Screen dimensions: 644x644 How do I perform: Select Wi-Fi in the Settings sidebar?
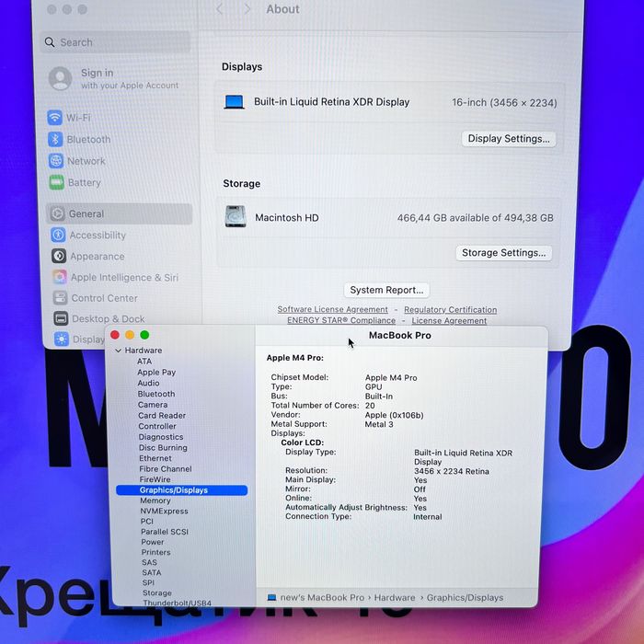pos(78,118)
